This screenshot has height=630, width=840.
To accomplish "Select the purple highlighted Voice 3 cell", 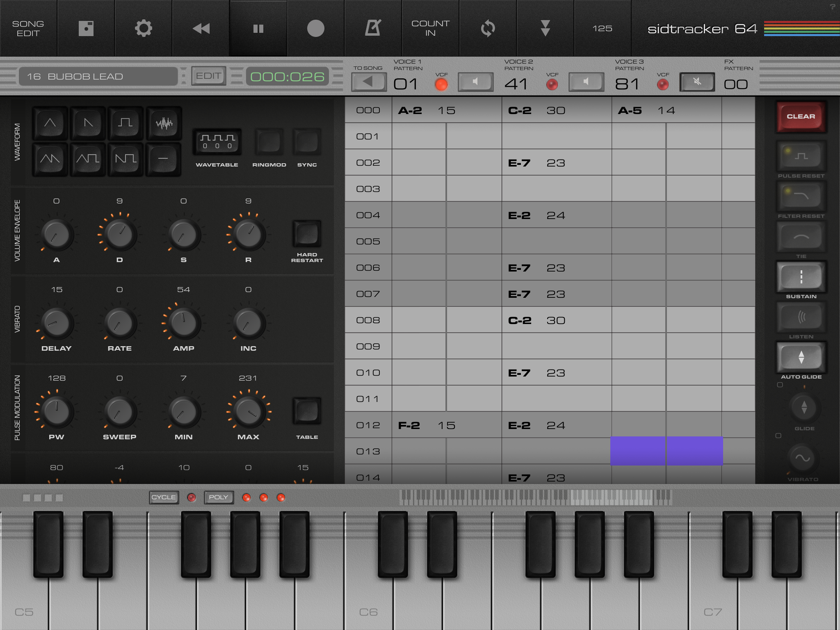I will (667, 451).
